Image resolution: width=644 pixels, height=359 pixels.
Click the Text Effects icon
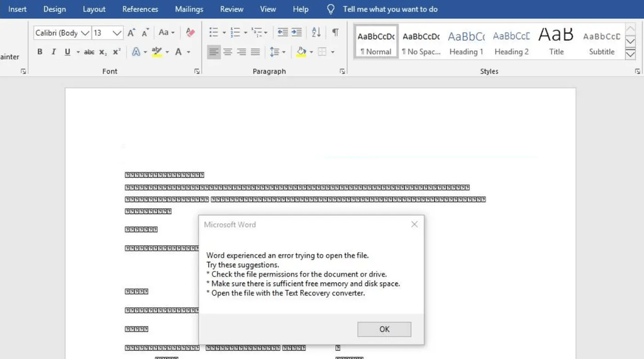point(136,52)
